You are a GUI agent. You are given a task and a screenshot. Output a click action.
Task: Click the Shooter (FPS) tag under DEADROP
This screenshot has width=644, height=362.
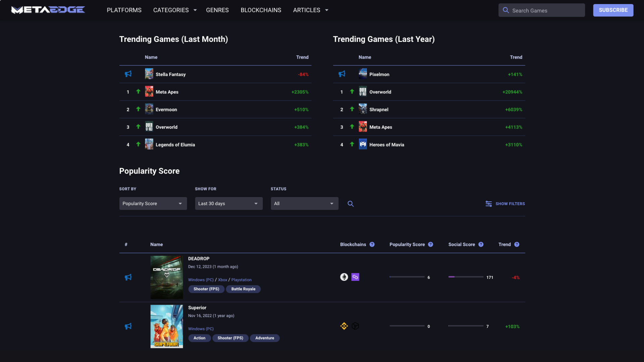pyautogui.click(x=206, y=289)
